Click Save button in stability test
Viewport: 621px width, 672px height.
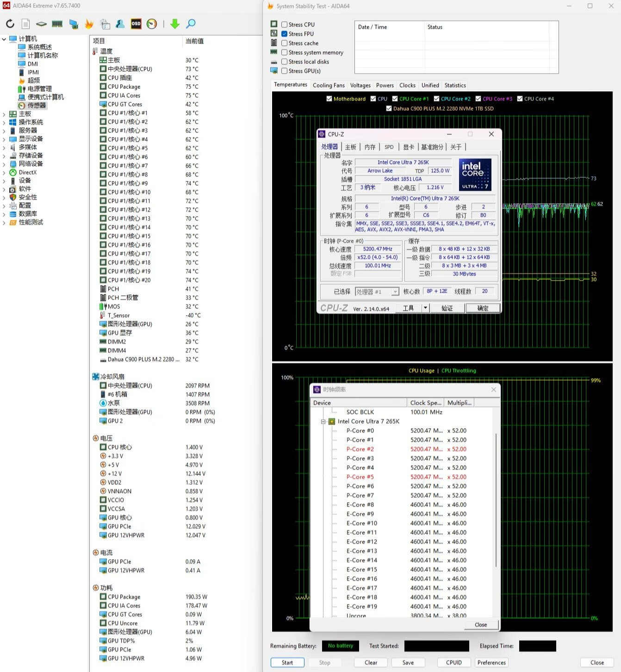tap(408, 662)
